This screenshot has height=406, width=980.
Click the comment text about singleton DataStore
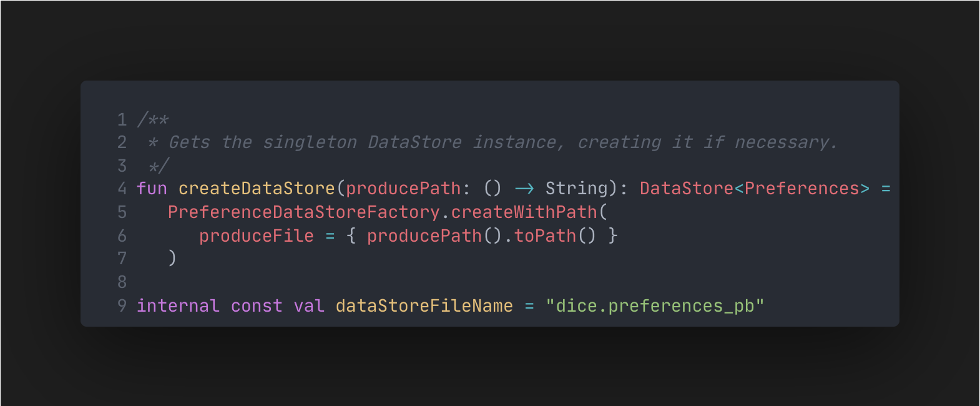pyautogui.click(x=502, y=142)
